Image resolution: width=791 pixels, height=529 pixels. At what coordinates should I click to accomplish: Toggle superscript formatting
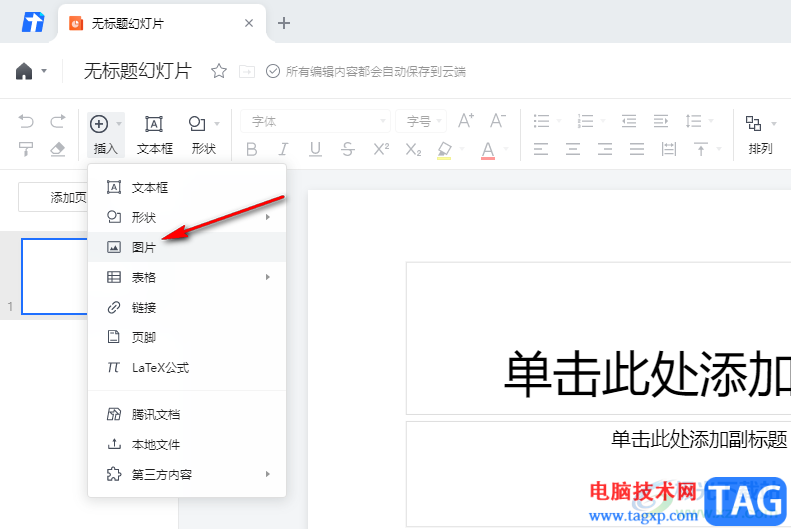pos(381,149)
